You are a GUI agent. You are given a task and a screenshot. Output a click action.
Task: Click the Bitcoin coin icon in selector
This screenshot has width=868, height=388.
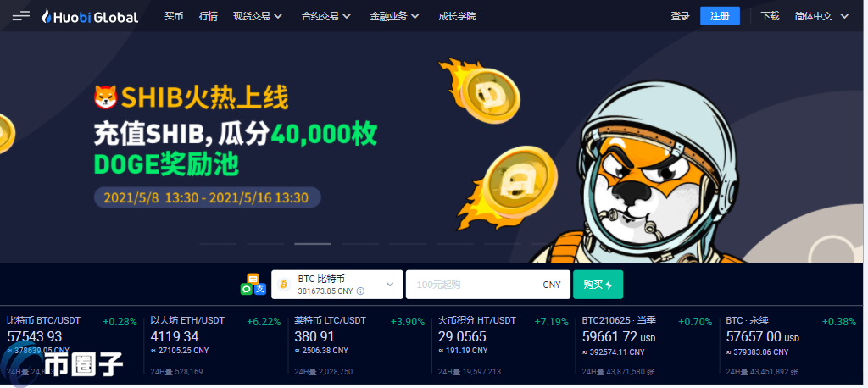click(284, 285)
